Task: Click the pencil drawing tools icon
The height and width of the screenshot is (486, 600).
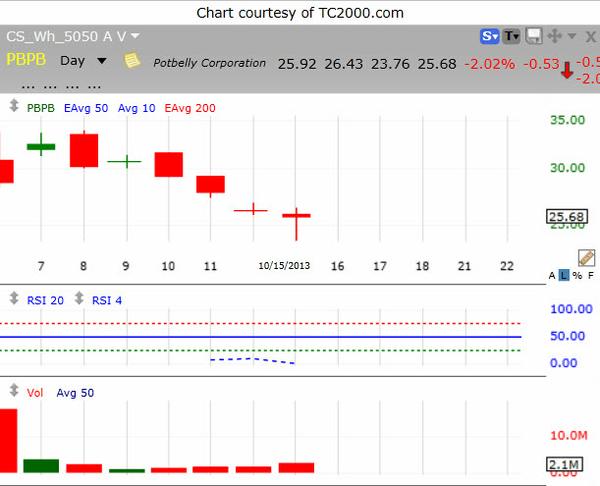Action: click(x=587, y=258)
